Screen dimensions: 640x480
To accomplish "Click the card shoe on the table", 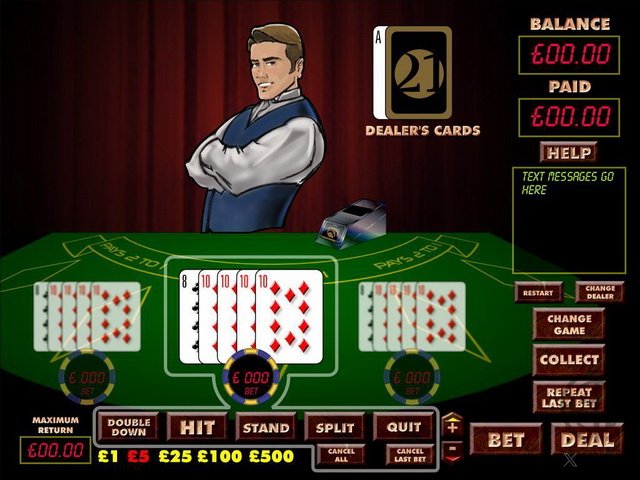I will coord(352,223).
